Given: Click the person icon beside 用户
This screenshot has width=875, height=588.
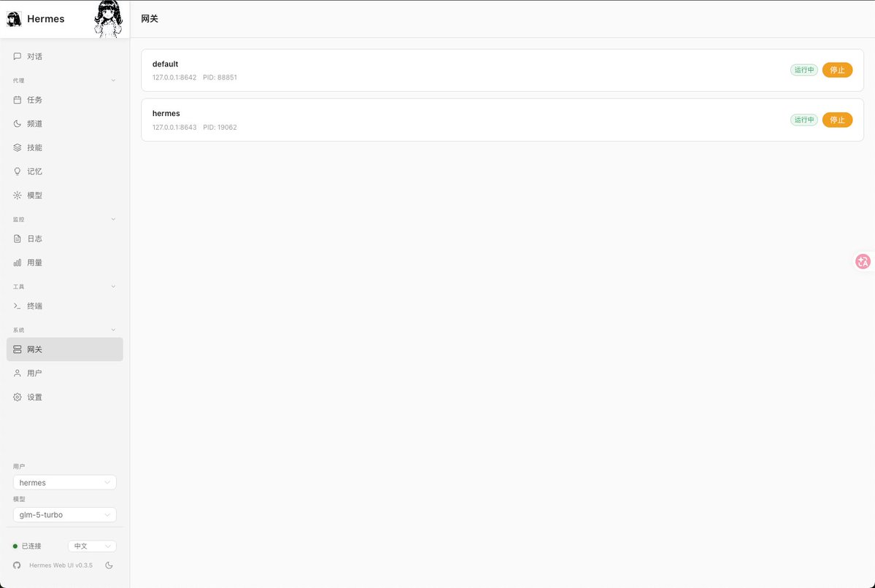Looking at the screenshot, I should pyautogui.click(x=18, y=374).
